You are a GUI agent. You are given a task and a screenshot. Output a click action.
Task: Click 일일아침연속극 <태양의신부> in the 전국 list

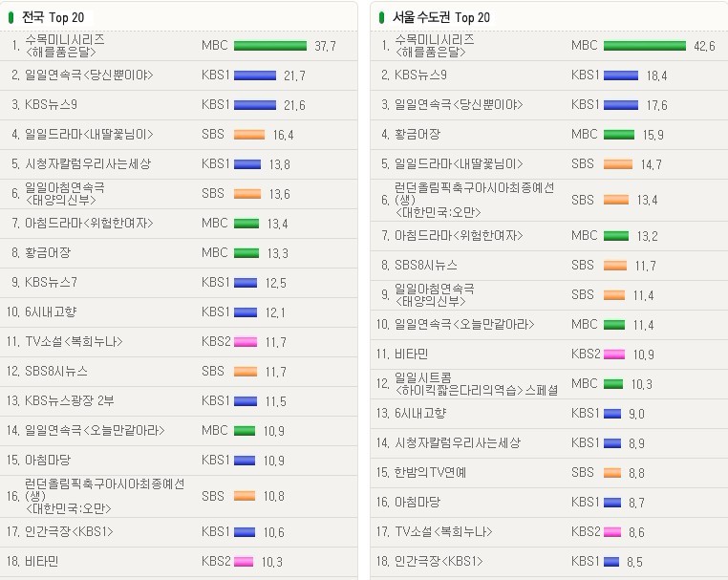[65, 194]
